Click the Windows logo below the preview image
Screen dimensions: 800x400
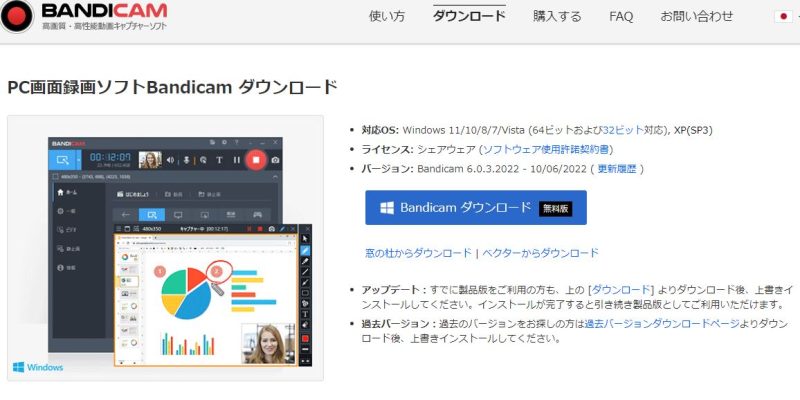38,367
